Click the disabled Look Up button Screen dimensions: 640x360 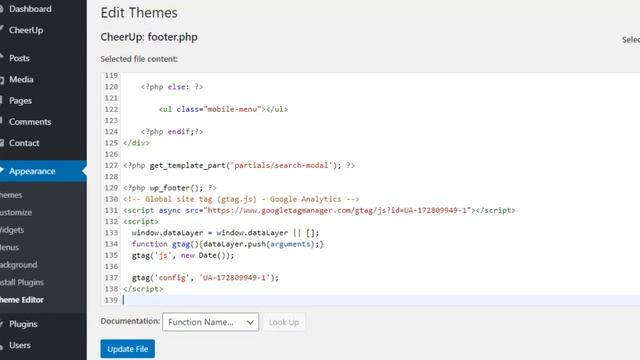tap(284, 322)
